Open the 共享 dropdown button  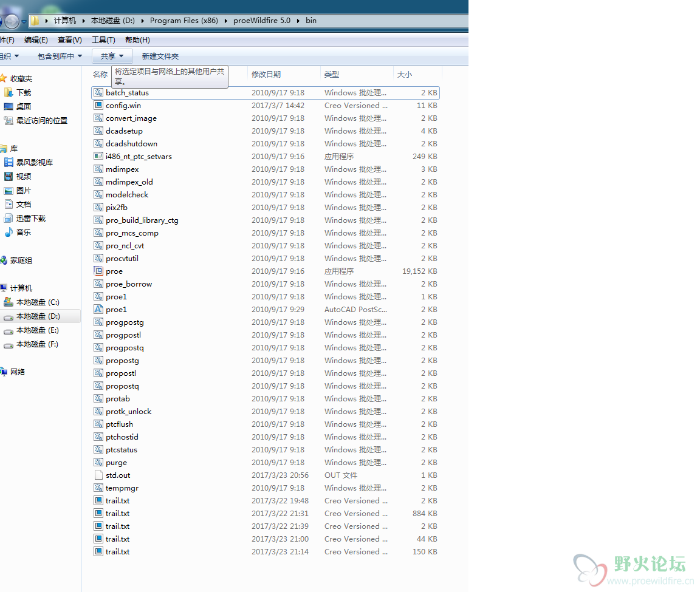click(x=112, y=56)
